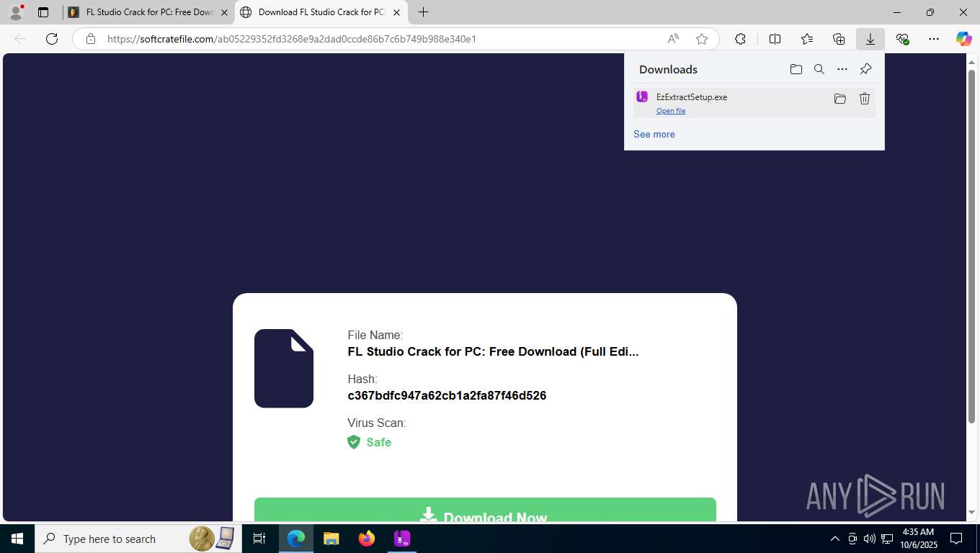
Task: Activate Read aloud icon
Action: 673,39
